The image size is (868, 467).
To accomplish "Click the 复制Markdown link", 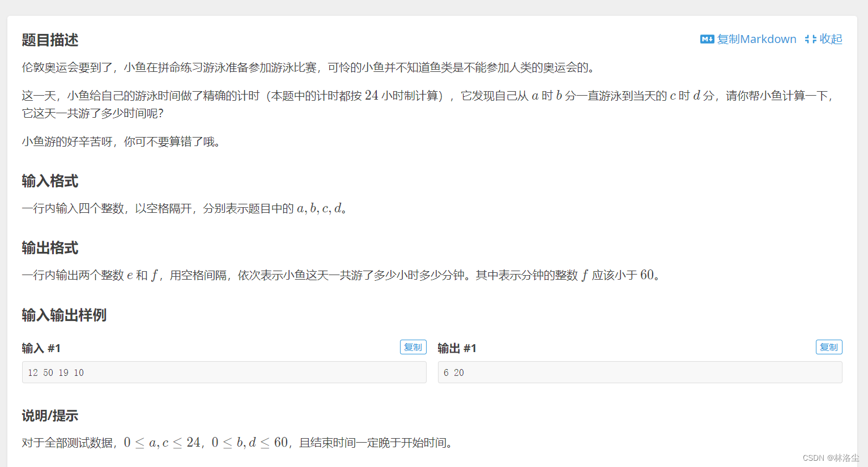I will point(756,39).
